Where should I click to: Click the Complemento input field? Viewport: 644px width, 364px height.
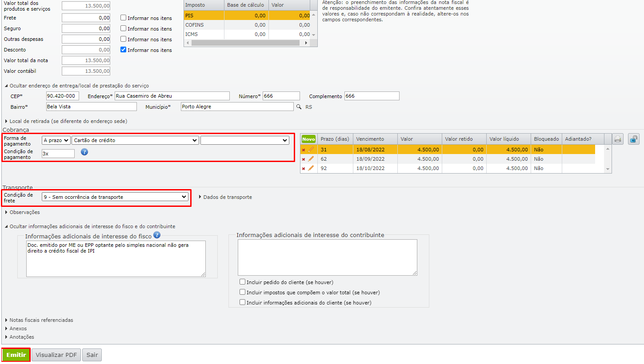[372, 96]
